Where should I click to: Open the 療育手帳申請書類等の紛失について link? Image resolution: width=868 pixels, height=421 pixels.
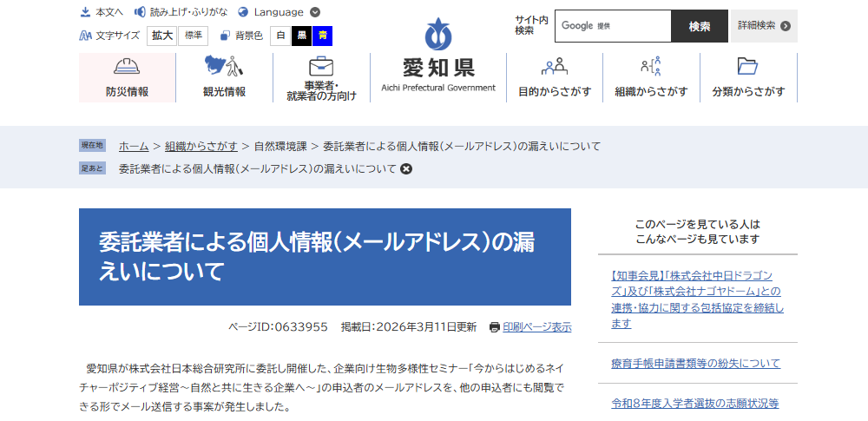695,363
